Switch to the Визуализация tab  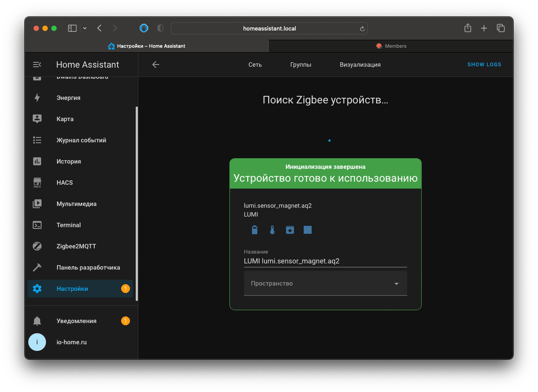coord(360,65)
